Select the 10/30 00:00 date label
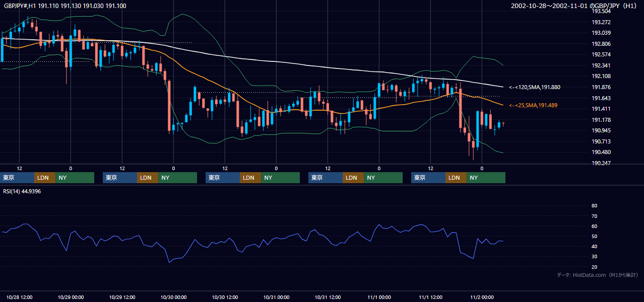The height and width of the screenshot is (302, 644). click(x=174, y=297)
